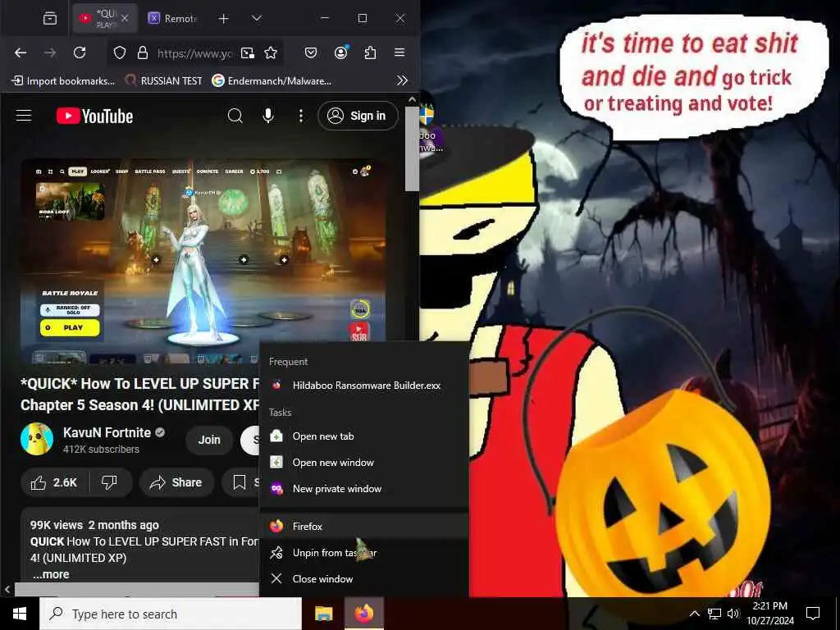The height and width of the screenshot is (630, 840).
Task: Click the address bar URL
Action: pyautogui.click(x=194, y=53)
